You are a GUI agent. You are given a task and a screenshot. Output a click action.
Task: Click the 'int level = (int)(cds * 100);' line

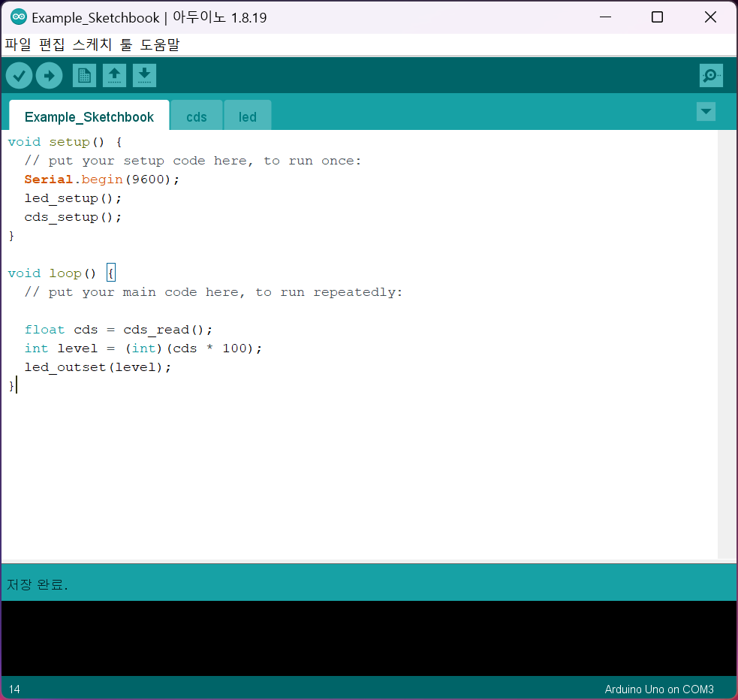pos(143,348)
